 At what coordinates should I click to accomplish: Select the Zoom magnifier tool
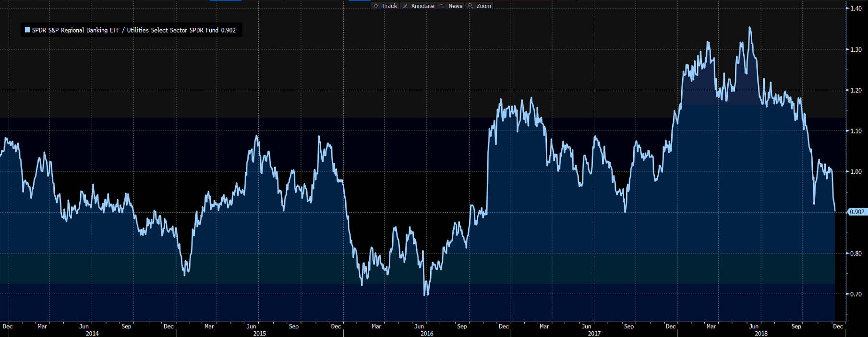click(480, 6)
